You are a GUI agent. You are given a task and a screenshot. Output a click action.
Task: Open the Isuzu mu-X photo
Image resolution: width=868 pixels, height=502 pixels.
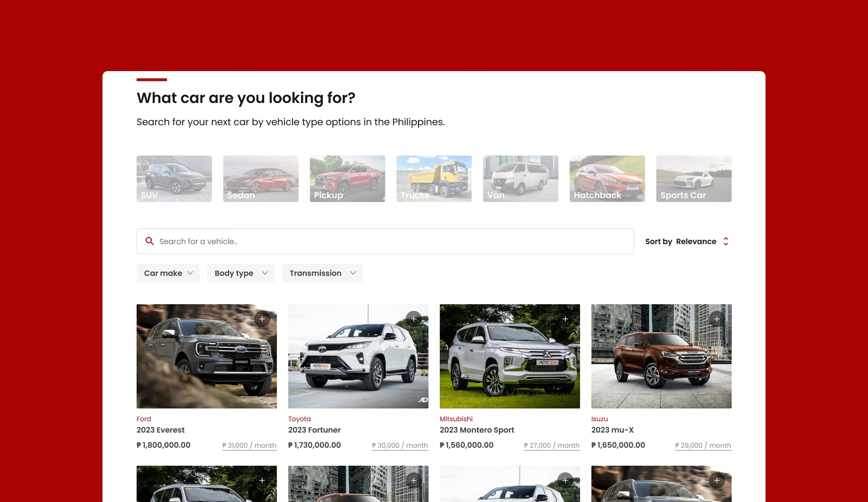pyautogui.click(x=661, y=356)
